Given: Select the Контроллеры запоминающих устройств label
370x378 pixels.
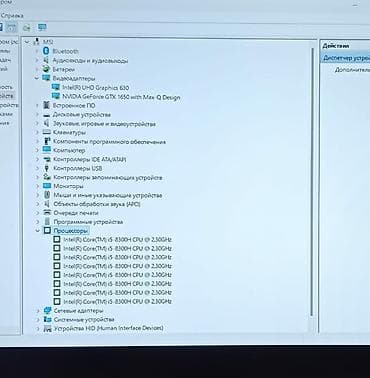Looking at the screenshot, I should point(108,178).
